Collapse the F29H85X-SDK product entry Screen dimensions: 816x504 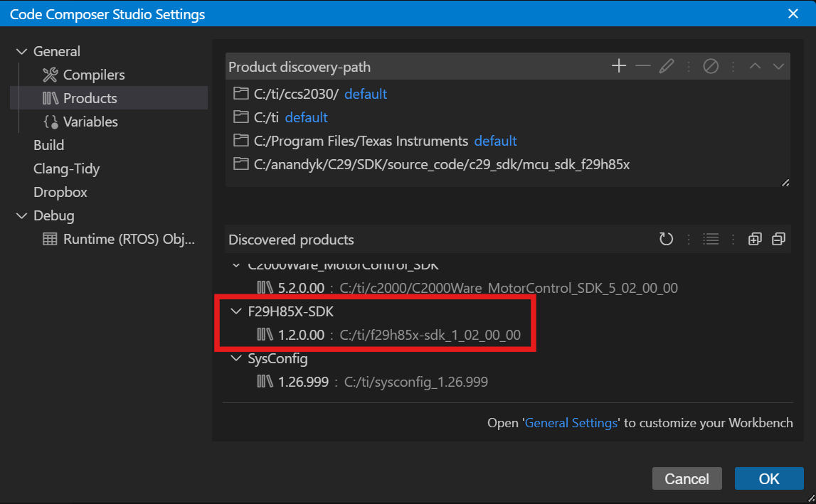[x=236, y=311]
